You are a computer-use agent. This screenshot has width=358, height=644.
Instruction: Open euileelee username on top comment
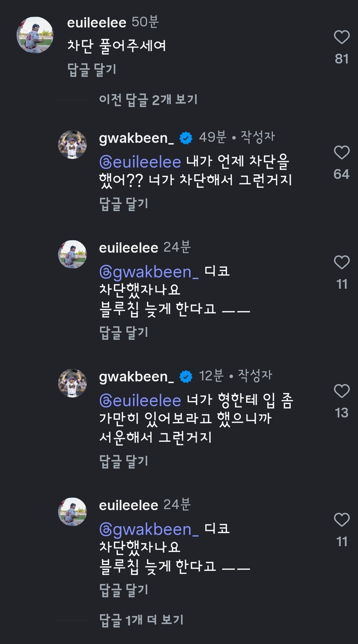97,23
